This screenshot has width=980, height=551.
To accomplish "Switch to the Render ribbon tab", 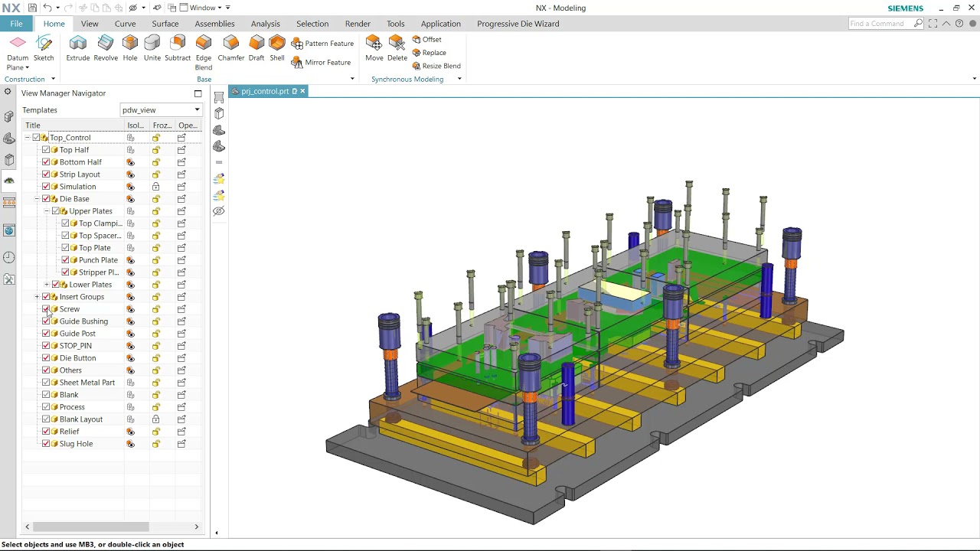I will [x=358, y=24].
